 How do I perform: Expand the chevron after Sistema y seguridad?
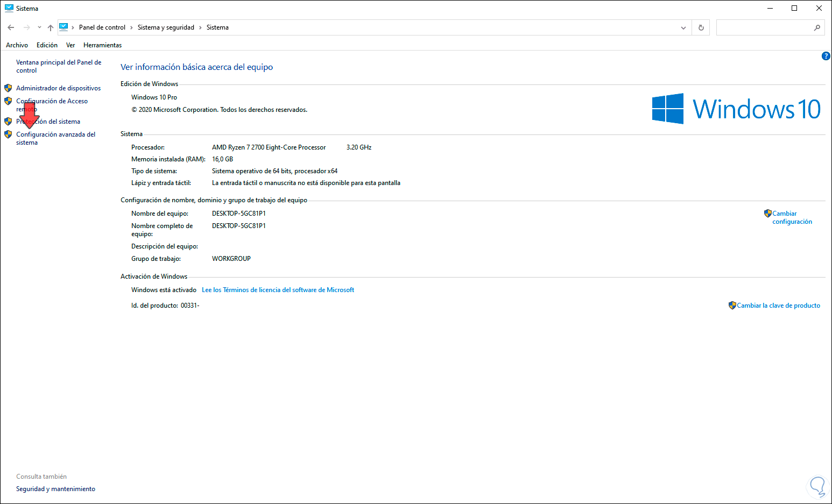click(200, 27)
